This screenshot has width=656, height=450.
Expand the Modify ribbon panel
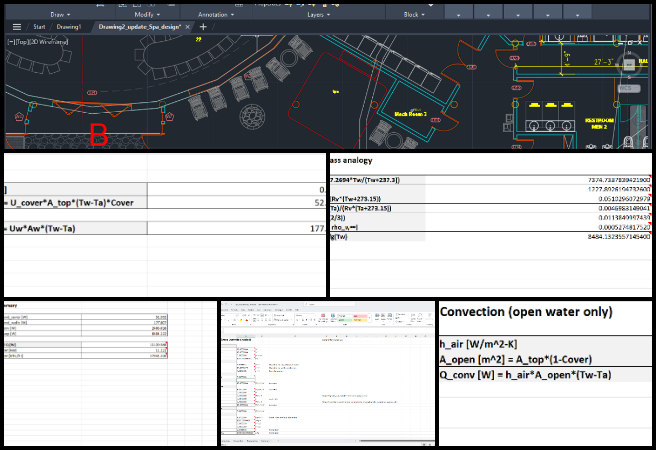(147, 15)
